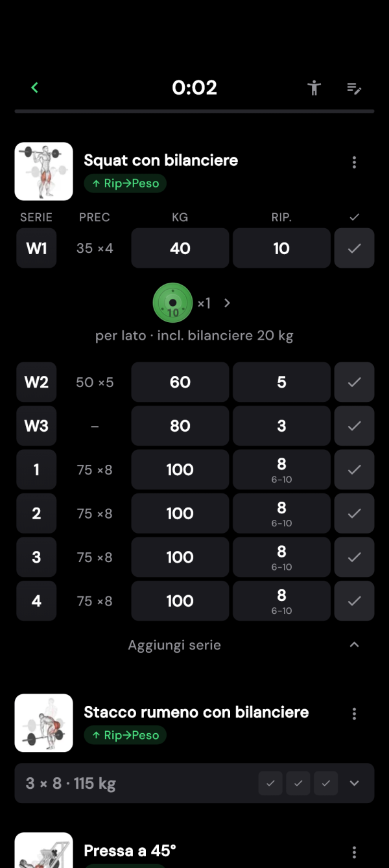Collapse squat sets with the up chevron
The width and height of the screenshot is (389, 868).
(x=354, y=644)
